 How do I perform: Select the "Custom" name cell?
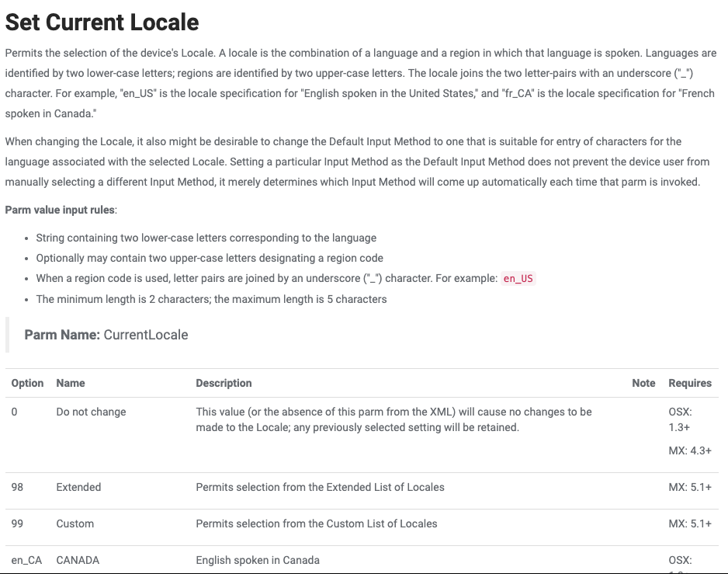75,524
